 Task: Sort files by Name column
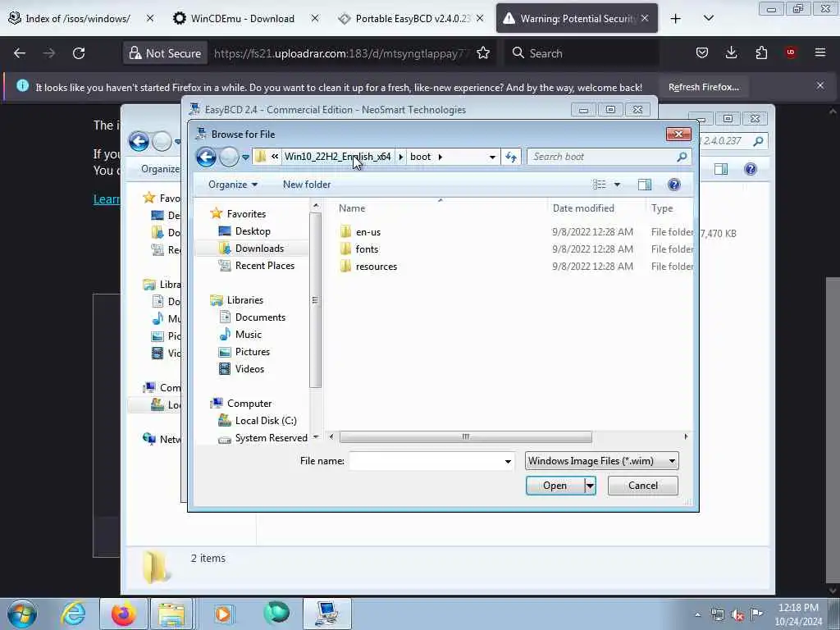click(351, 208)
